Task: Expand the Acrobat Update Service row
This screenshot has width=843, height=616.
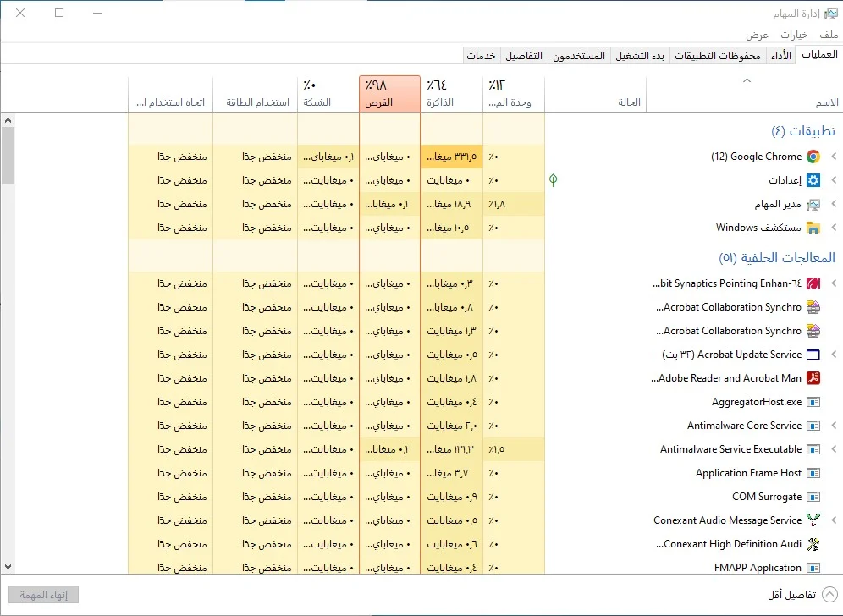Action: pos(834,355)
